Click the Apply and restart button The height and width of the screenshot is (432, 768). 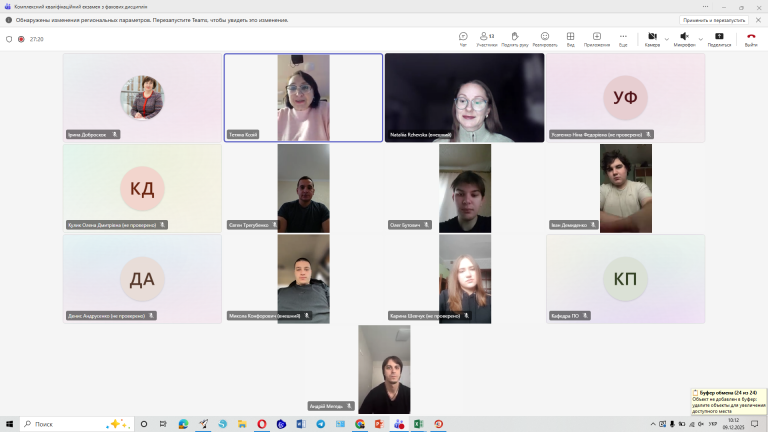click(713, 20)
